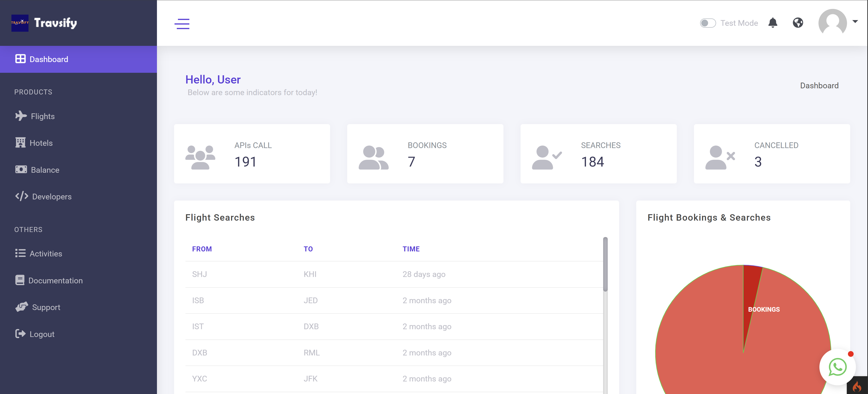Open the Documentation page link
The width and height of the screenshot is (868, 394).
click(x=55, y=280)
